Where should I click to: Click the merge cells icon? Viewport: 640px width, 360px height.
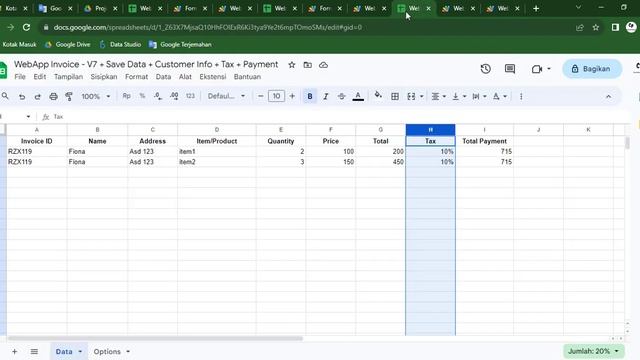click(411, 97)
